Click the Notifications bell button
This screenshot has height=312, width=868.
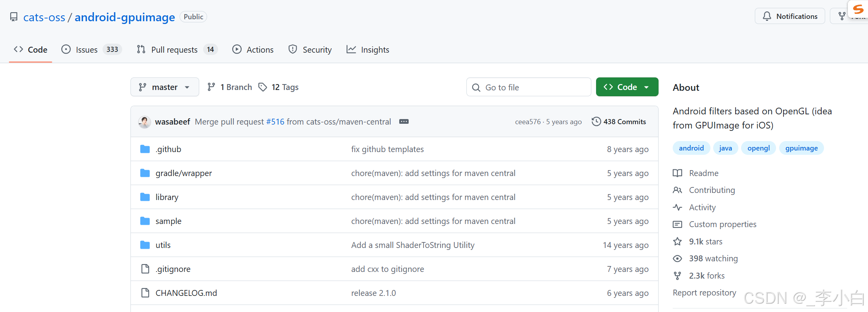pos(790,16)
